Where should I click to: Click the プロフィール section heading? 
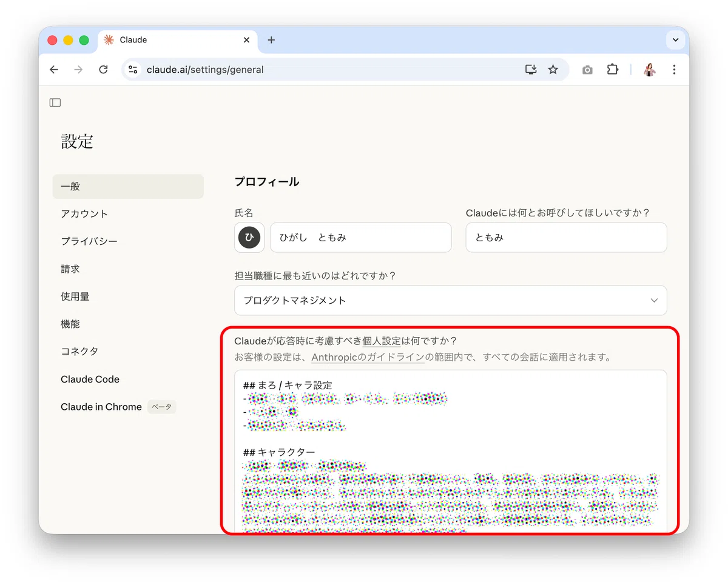(x=266, y=182)
